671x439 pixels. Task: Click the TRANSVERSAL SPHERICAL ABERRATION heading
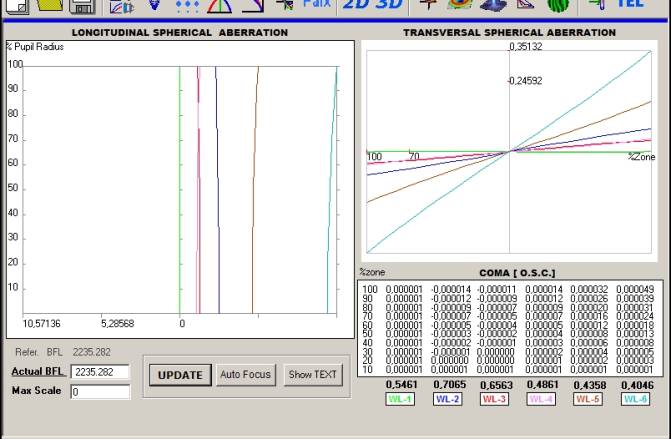click(509, 33)
